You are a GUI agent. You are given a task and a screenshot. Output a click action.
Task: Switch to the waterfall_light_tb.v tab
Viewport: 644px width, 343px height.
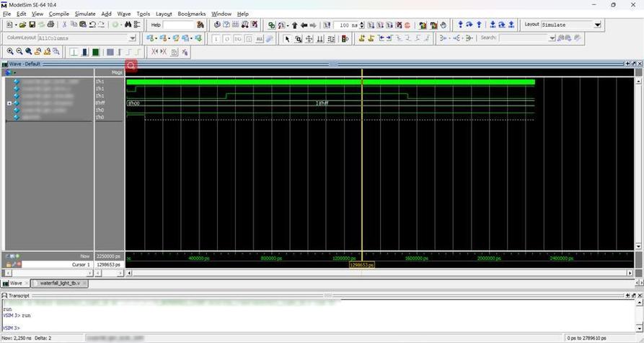click(61, 283)
